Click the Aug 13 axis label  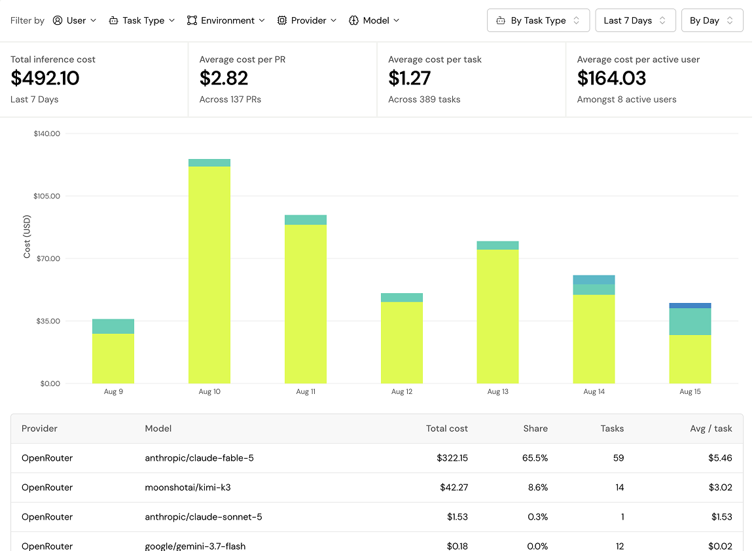(497, 391)
